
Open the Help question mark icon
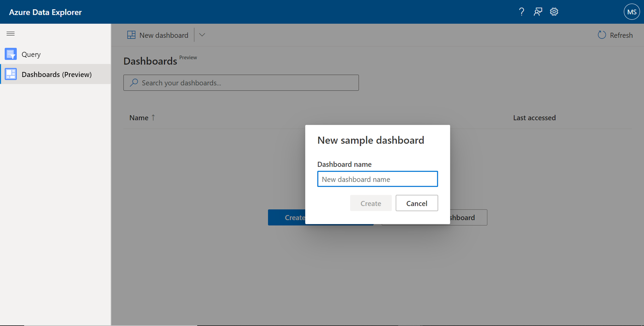click(522, 12)
